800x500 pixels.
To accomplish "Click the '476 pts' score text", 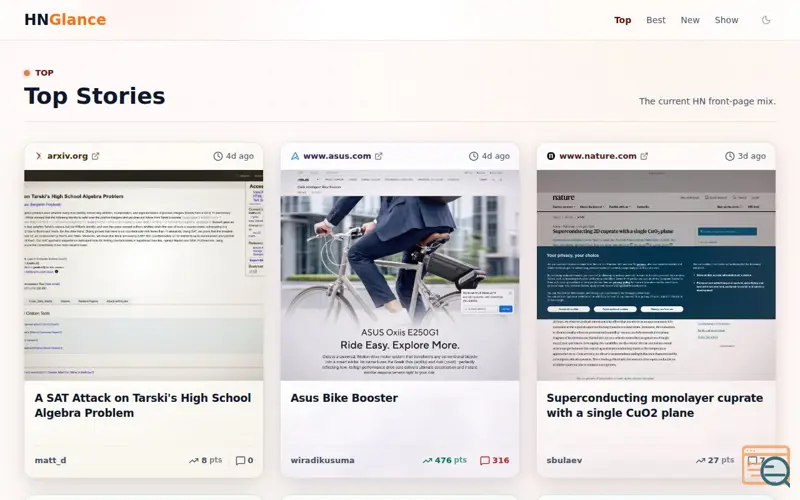I will pos(451,460).
